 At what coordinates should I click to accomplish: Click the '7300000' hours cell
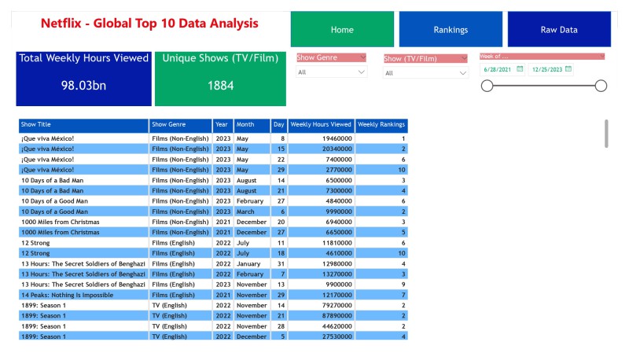pos(339,190)
